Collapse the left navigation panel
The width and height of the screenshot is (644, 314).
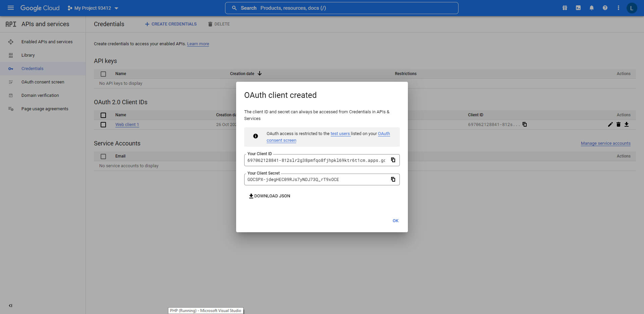10,306
